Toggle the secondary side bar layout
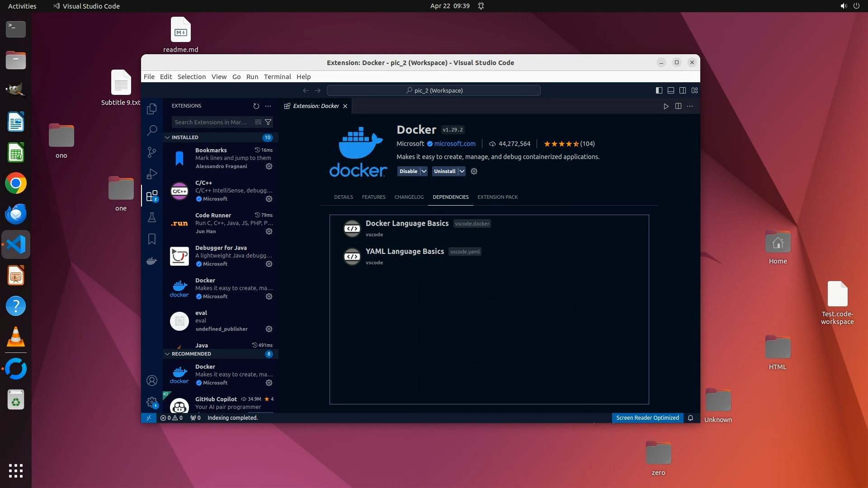The height and width of the screenshot is (488, 868). click(683, 90)
